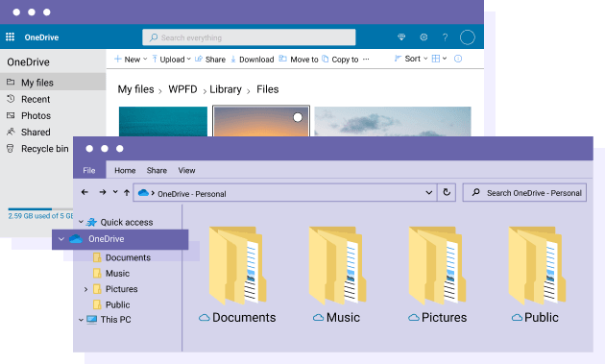
Task: Collapse the Quick access chevron
Action: pyautogui.click(x=81, y=222)
